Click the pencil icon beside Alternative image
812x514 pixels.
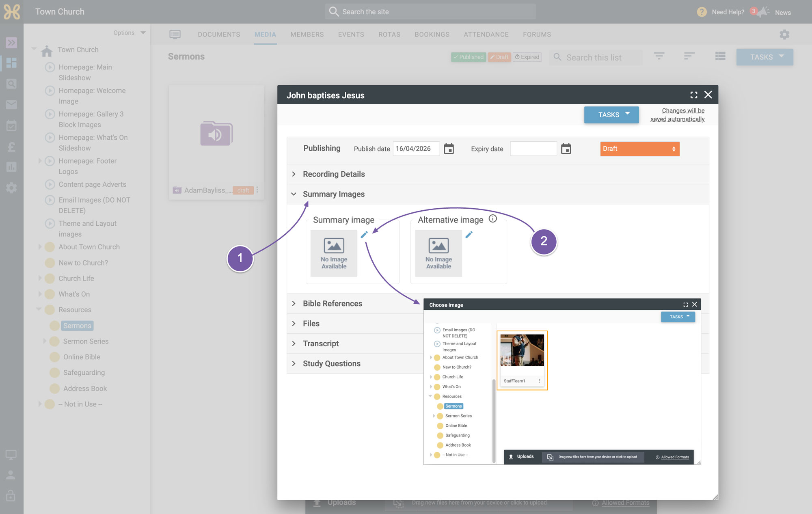tap(469, 235)
